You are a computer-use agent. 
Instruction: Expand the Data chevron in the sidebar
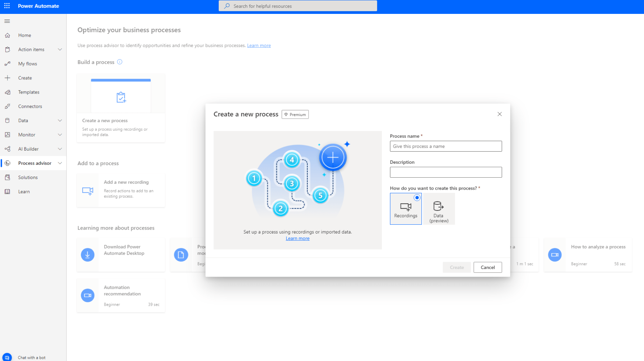(x=60, y=120)
